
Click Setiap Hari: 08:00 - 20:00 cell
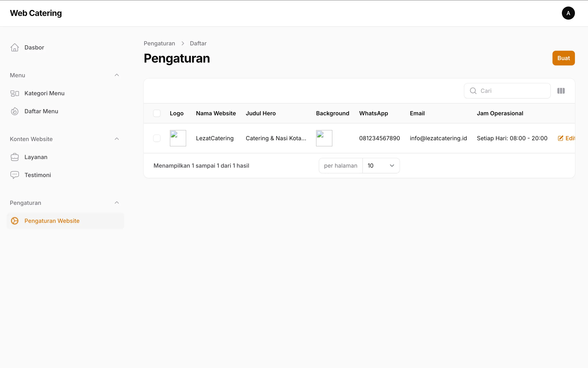pos(512,138)
